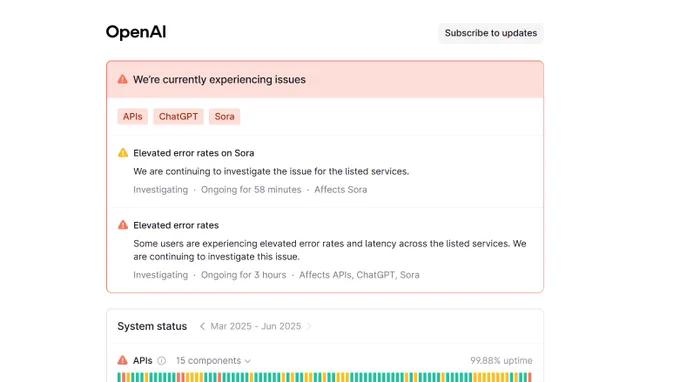This screenshot has height=382, width=680.
Task: Click the APIs uptime history bar
Action: click(324, 377)
